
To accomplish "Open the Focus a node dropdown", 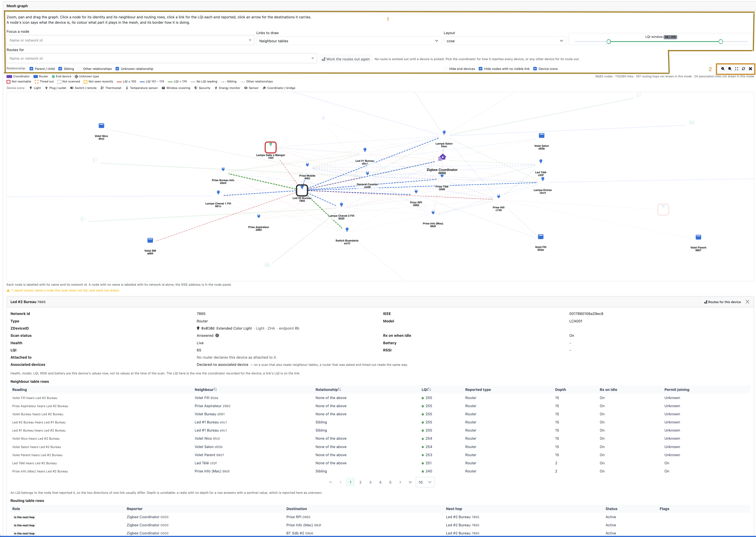I will tap(130, 40).
